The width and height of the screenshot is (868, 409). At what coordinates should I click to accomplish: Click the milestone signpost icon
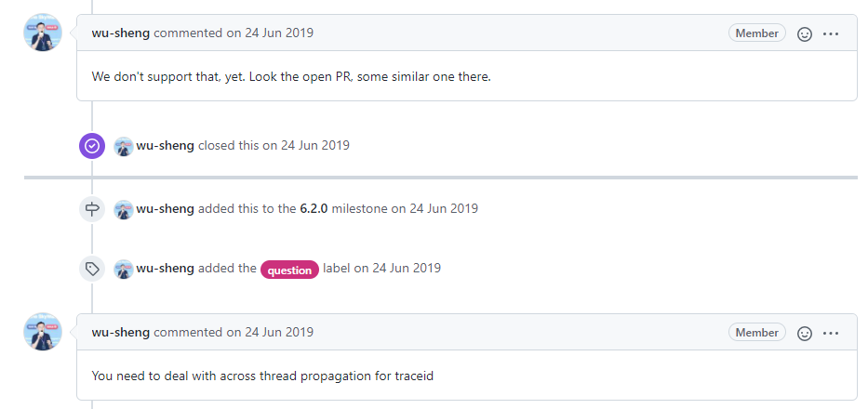click(92, 209)
